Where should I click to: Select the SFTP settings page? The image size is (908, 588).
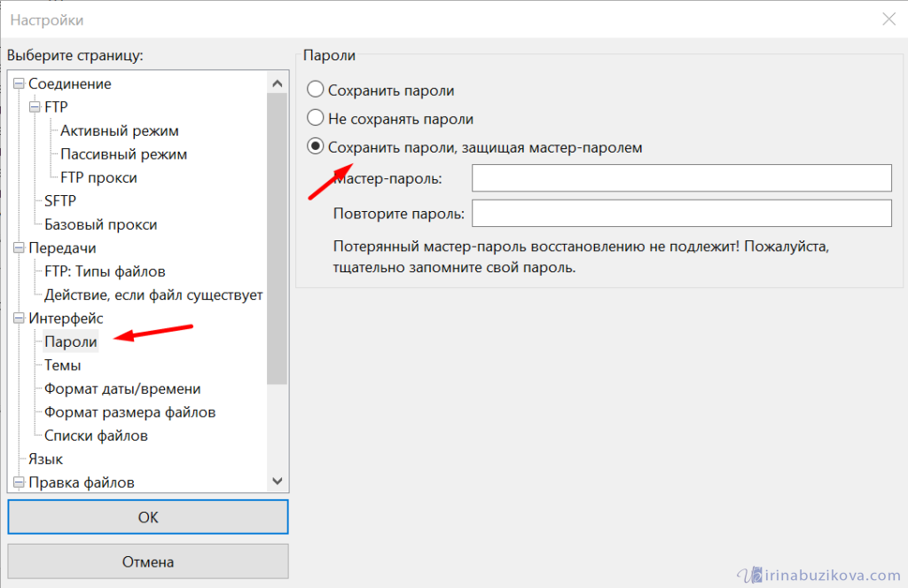click(x=60, y=201)
